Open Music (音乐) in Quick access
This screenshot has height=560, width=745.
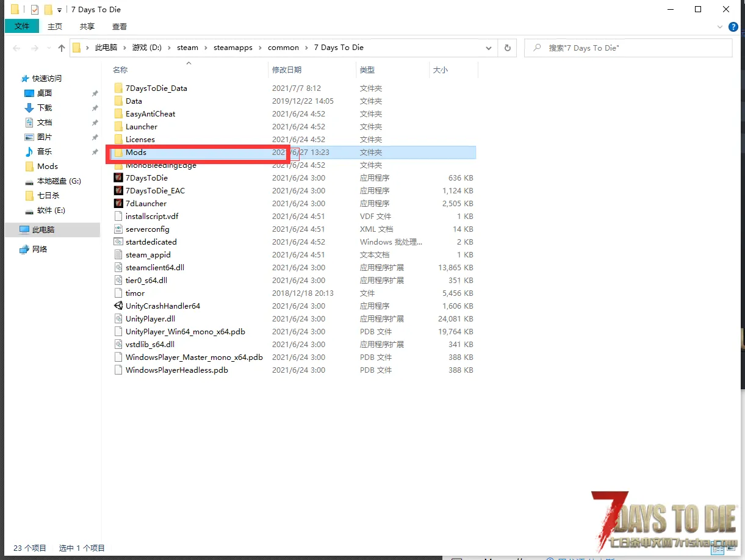point(45,152)
